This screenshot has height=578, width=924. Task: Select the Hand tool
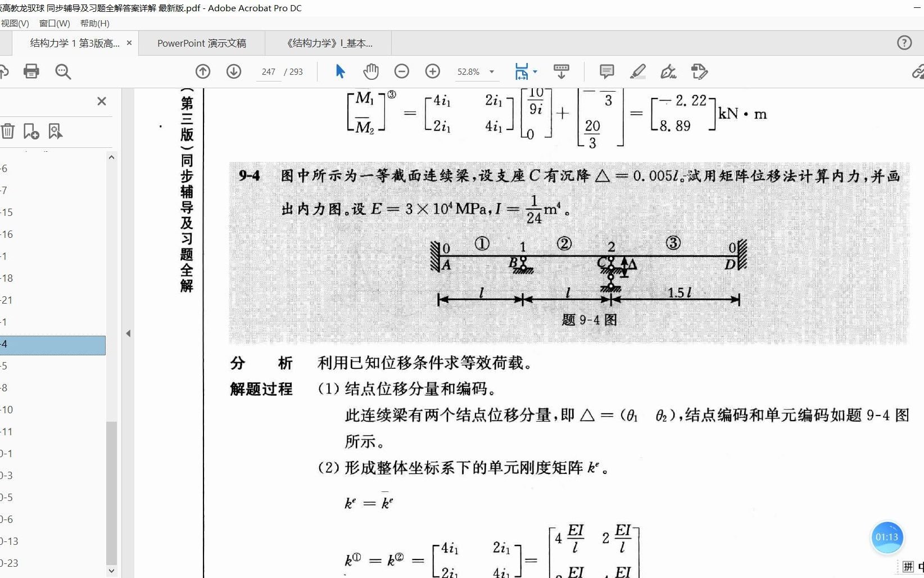click(x=370, y=71)
